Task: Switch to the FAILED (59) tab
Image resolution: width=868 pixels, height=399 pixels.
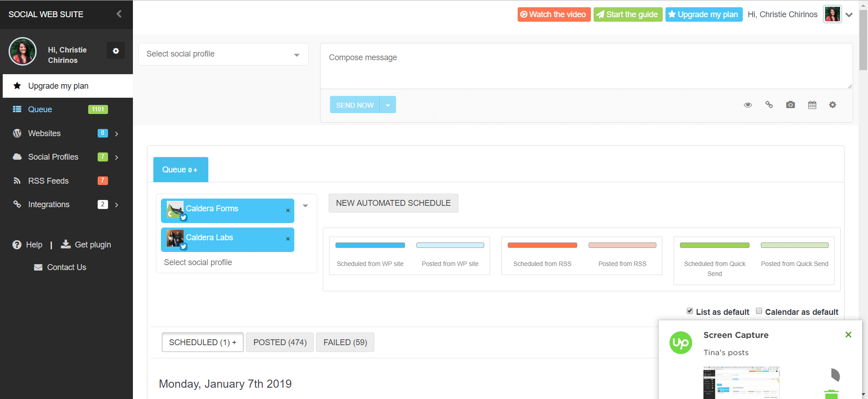Action: (x=345, y=342)
